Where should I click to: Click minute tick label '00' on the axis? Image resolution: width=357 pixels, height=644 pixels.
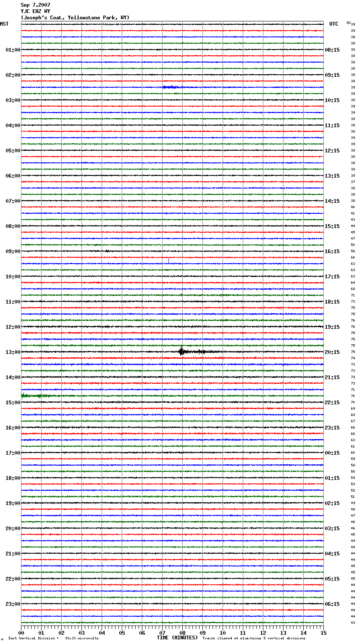click(x=21, y=633)
